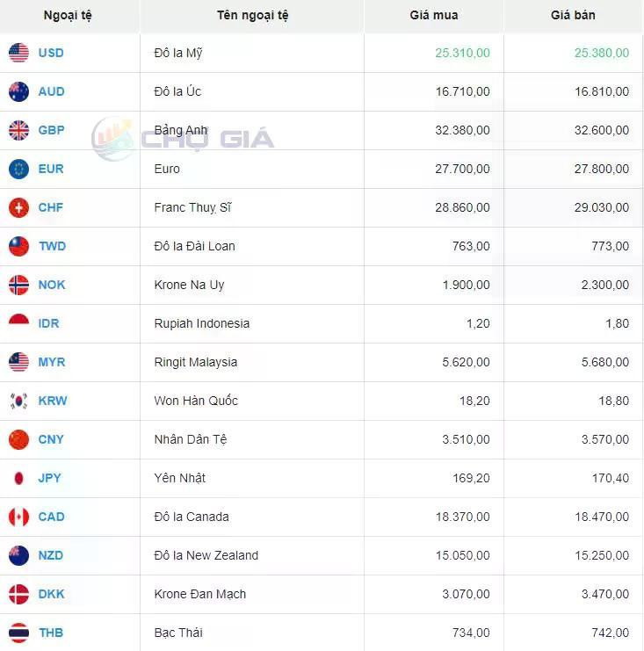Click the Giá mua column header
Screen dimensions: 644x651
tap(434, 15)
